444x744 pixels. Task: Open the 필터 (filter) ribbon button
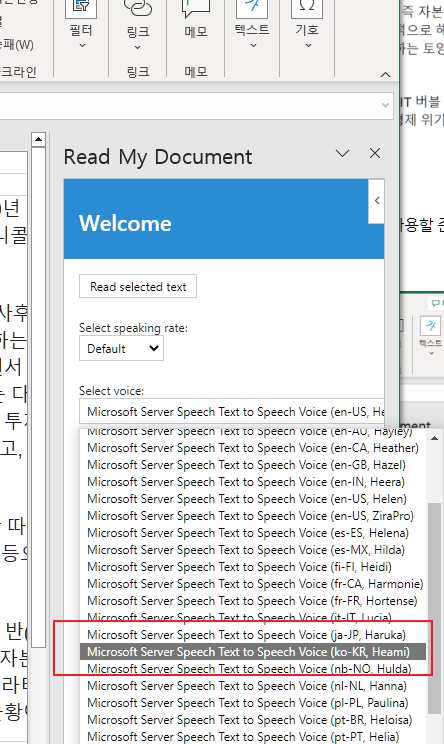81,24
